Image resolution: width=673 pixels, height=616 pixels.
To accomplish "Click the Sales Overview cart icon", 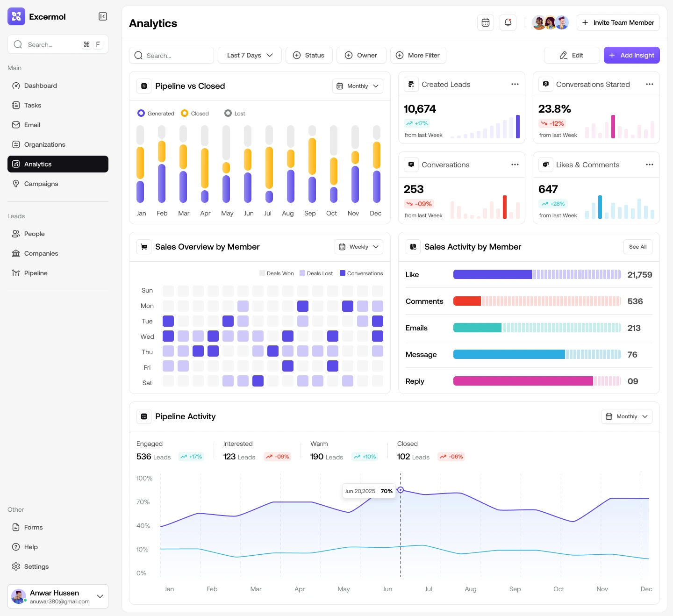I will pyautogui.click(x=144, y=247).
